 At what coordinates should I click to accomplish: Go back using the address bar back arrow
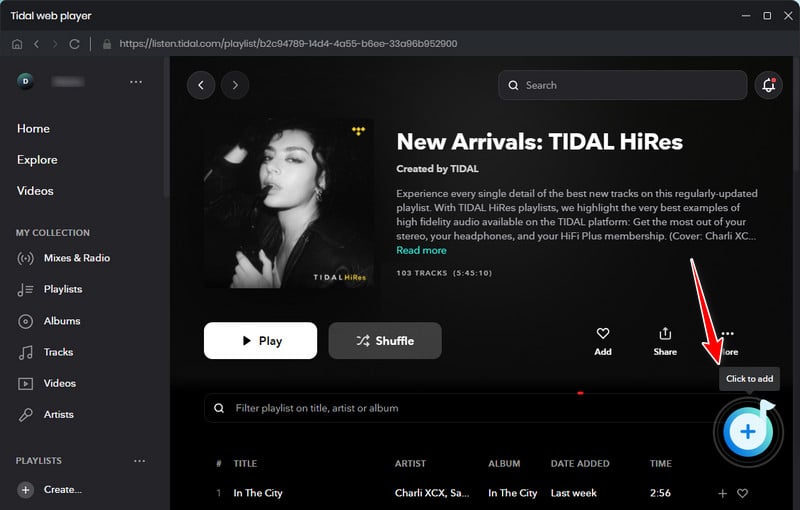pyautogui.click(x=36, y=44)
